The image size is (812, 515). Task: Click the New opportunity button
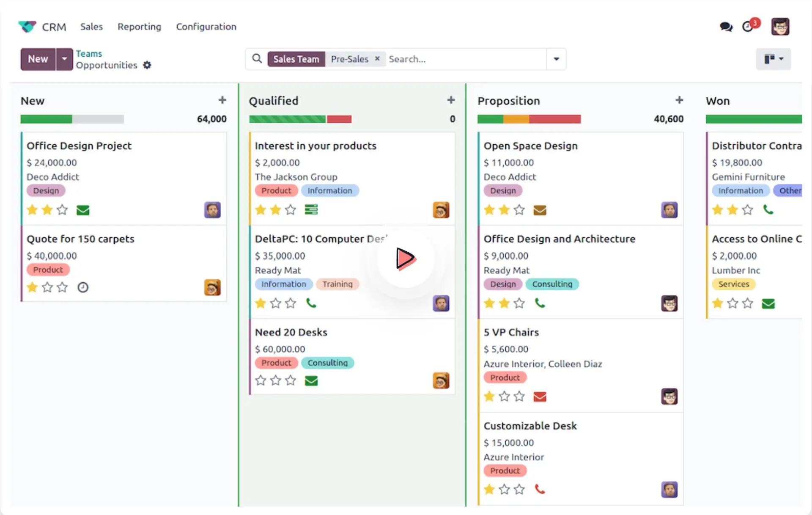38,59
